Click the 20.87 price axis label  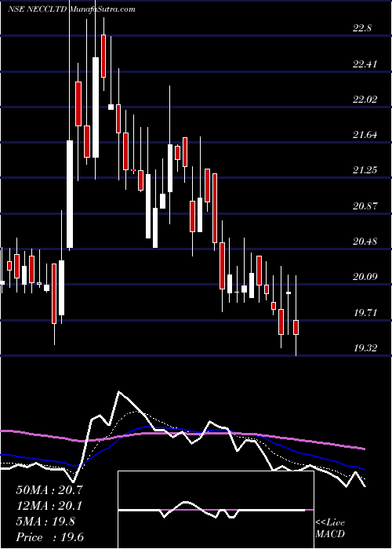point(365,205)
